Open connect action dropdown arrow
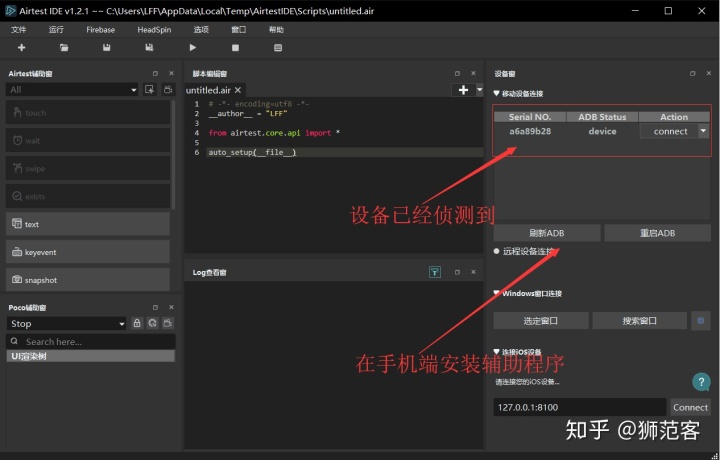The image size is (720, 460). [x=703, y=131]
